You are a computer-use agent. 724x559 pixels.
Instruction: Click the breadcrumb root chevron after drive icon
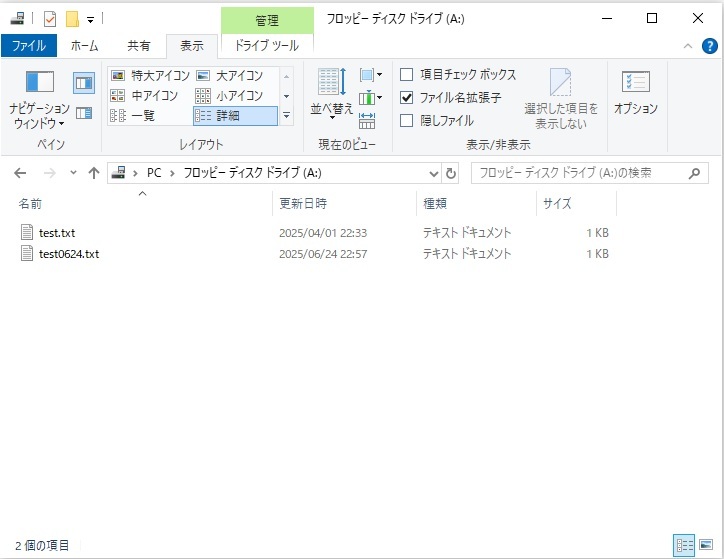(135, 173)
